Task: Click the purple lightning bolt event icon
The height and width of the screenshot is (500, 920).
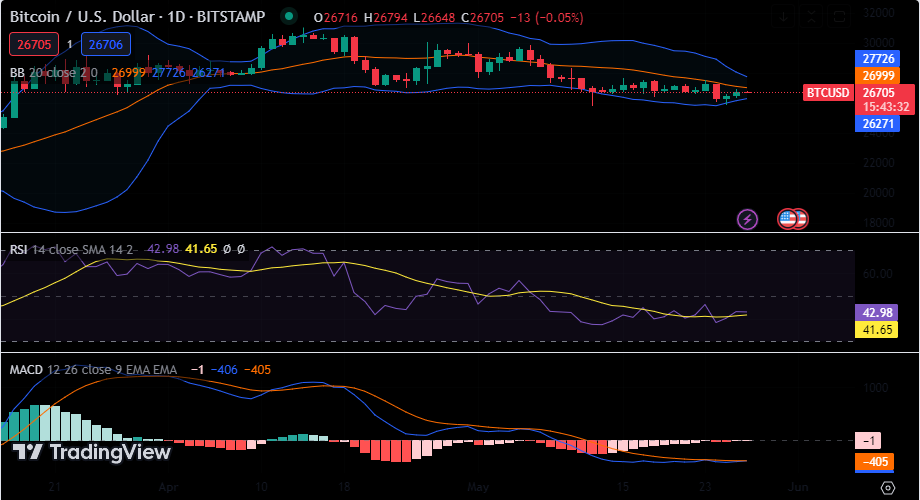Action: click(747, 219)
